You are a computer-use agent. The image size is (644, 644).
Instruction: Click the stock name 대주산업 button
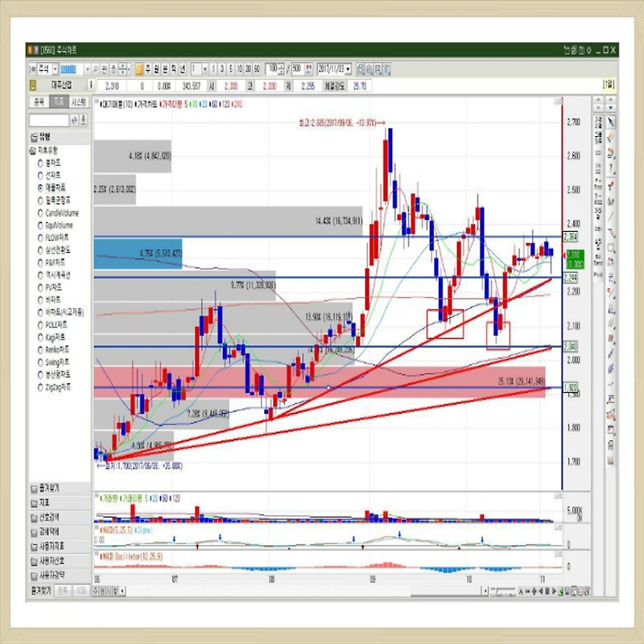tap(62, 85)
